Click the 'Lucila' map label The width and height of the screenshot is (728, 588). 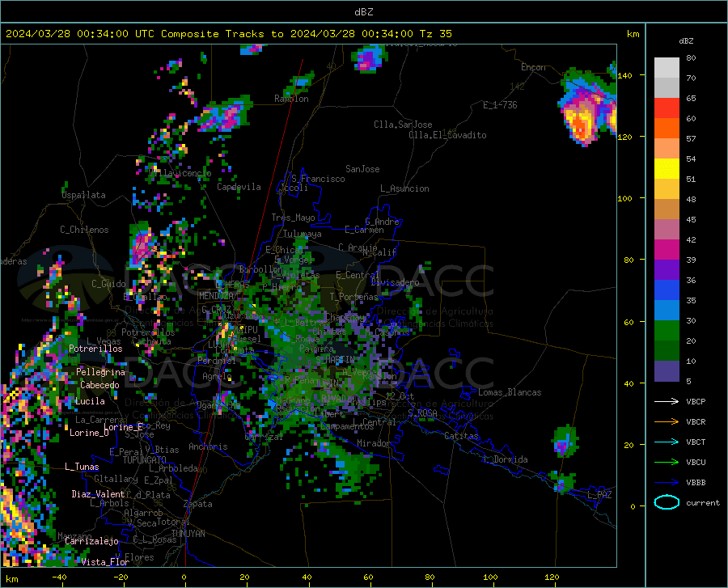click(90, 401)
